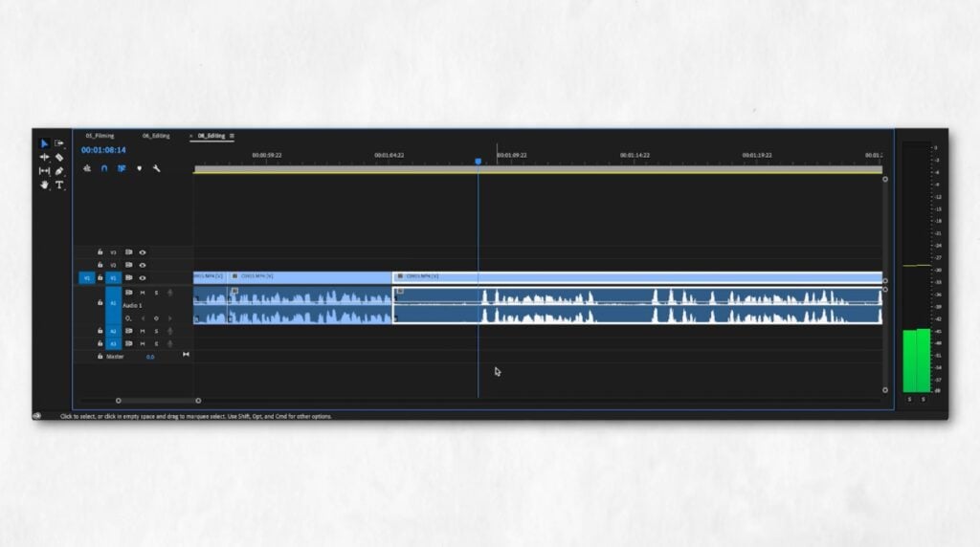The height and width of the screenshot is (547, 980).
Task: Solo the left audio meter channel
Action: (909, 399)
